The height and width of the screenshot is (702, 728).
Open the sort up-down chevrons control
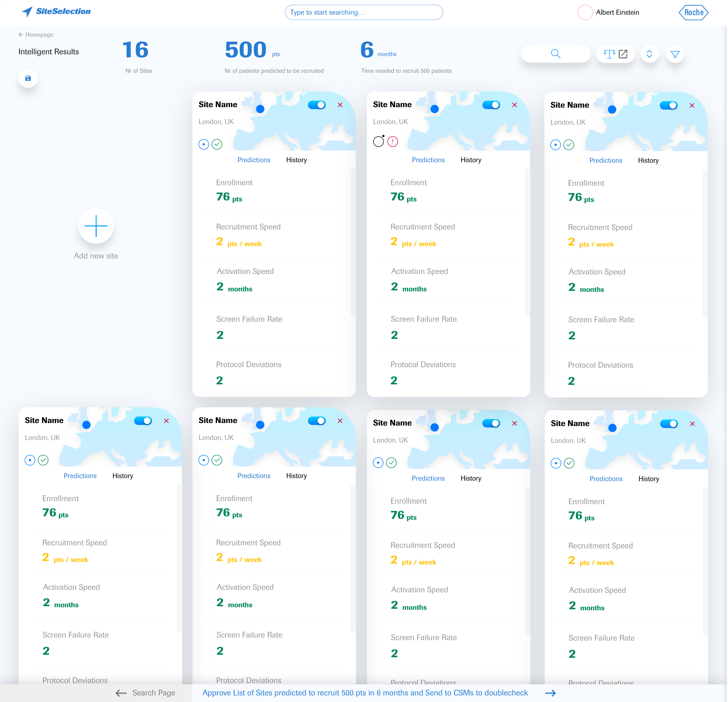click(649, 54)
